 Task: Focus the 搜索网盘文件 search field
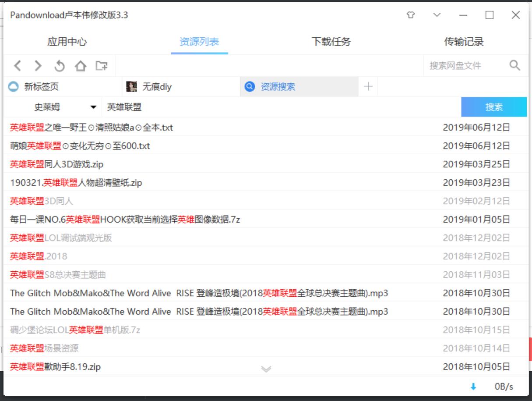tap(465, 66)
